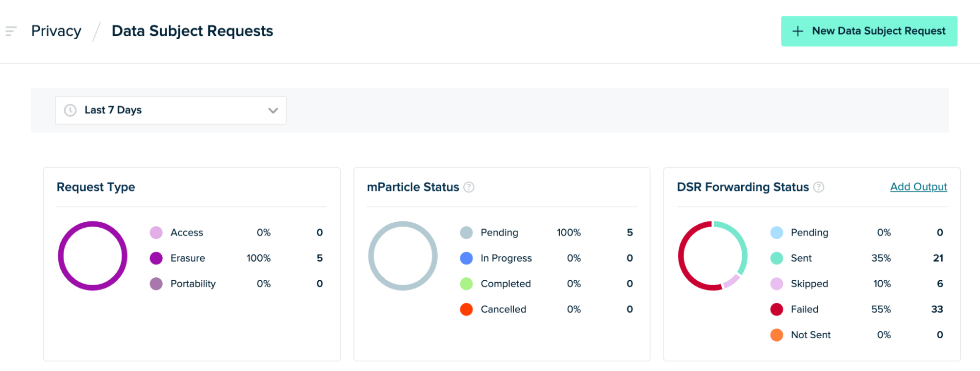The image size is (980, 371).
Task: Click the Data Subject Requests breadcrumb title
Action: 192,31
